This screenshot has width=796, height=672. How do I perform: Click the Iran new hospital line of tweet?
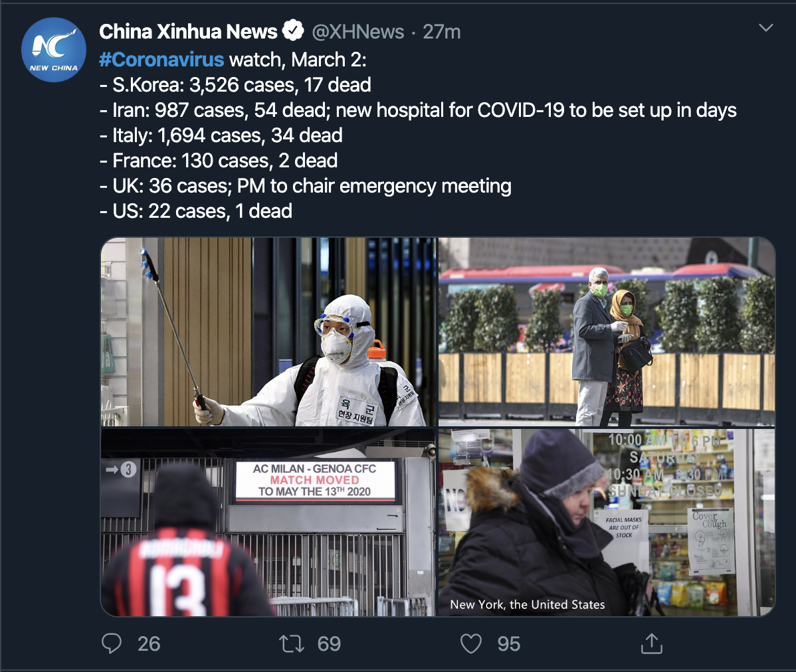click(418, 110)
